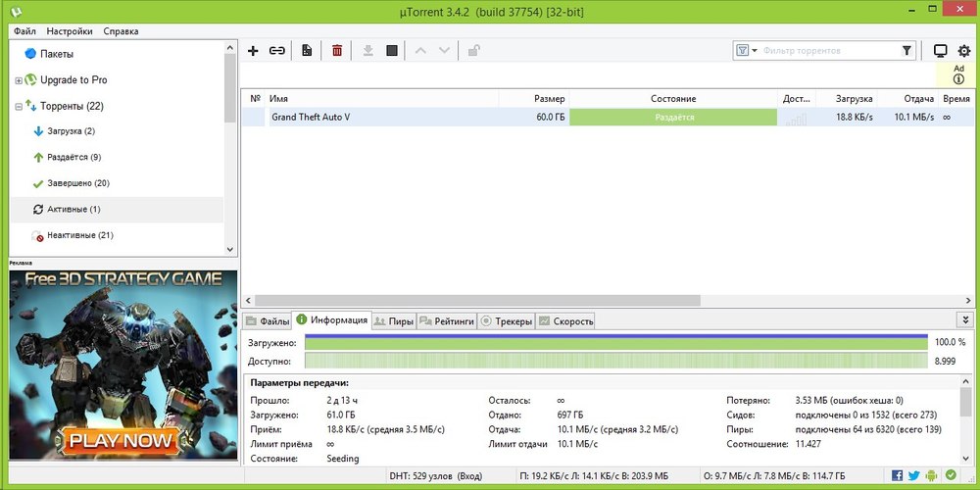Switch to the Скорость tab

565,321
